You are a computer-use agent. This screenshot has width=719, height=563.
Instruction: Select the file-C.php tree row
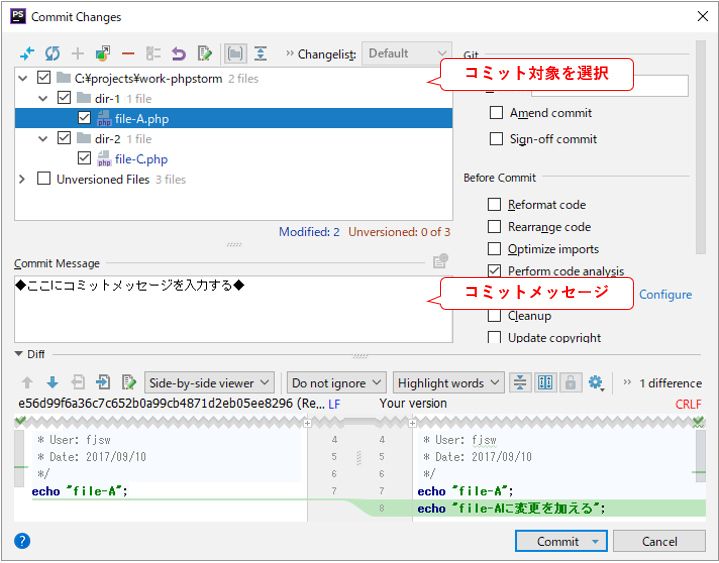[233, 159]
